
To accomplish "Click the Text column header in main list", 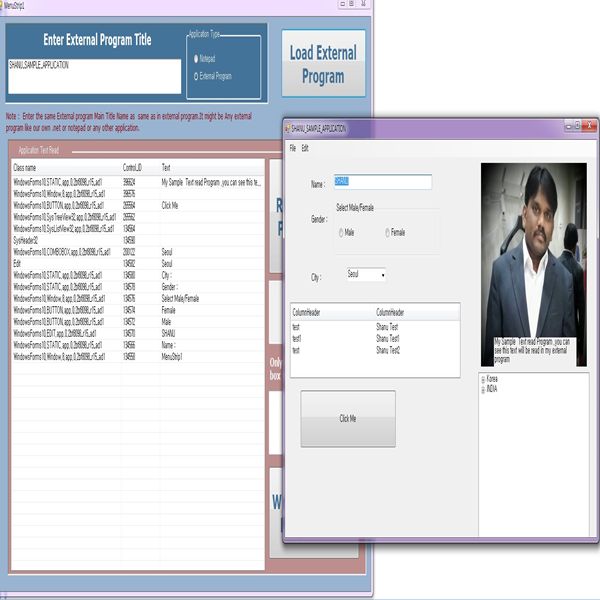I will (x=212, y=168).
